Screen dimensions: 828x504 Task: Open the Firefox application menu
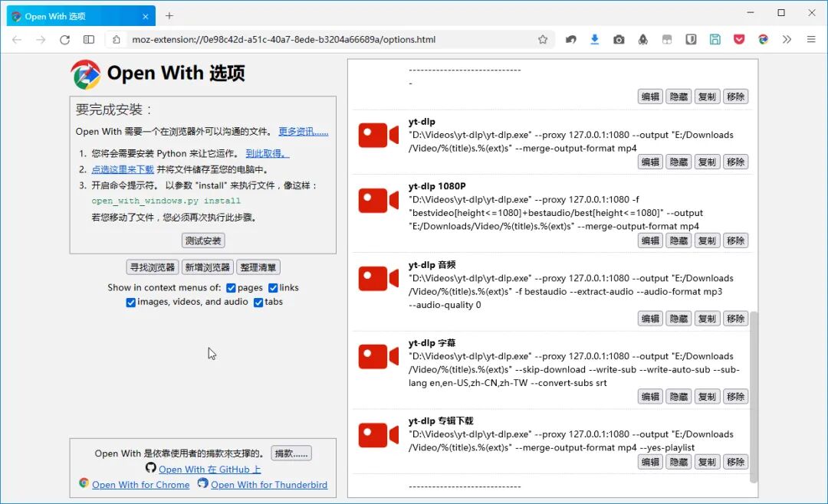(811, 40)
